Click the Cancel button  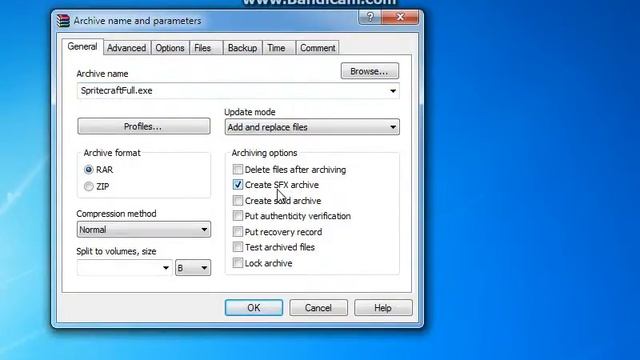pyautogui.click(x=318, y=308)
